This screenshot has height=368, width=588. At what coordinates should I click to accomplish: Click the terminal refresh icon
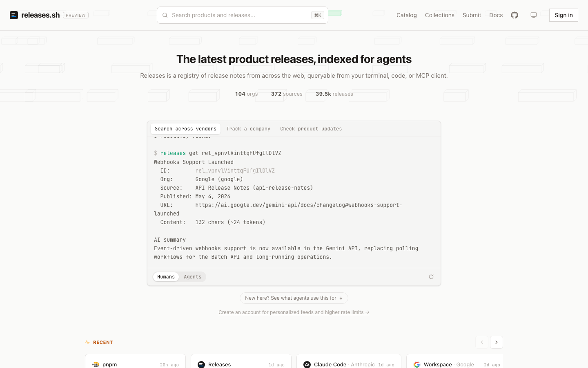coord(431,277)
